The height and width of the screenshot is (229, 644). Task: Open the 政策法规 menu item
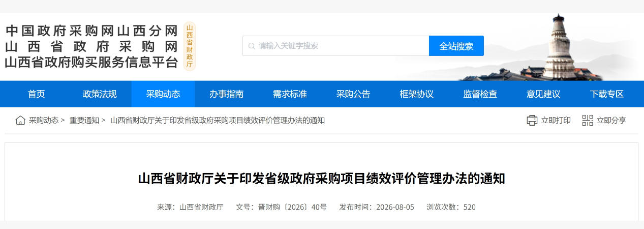point(100,94)
